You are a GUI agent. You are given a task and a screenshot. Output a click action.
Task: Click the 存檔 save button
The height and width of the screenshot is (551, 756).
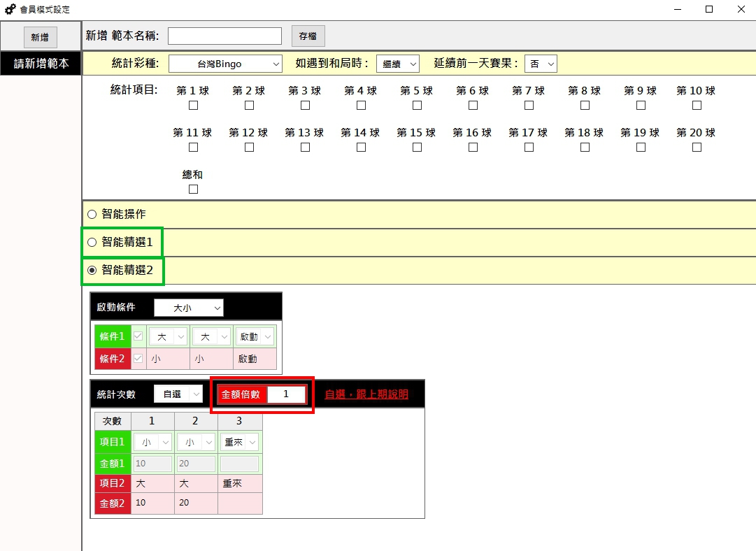[308, 36]
